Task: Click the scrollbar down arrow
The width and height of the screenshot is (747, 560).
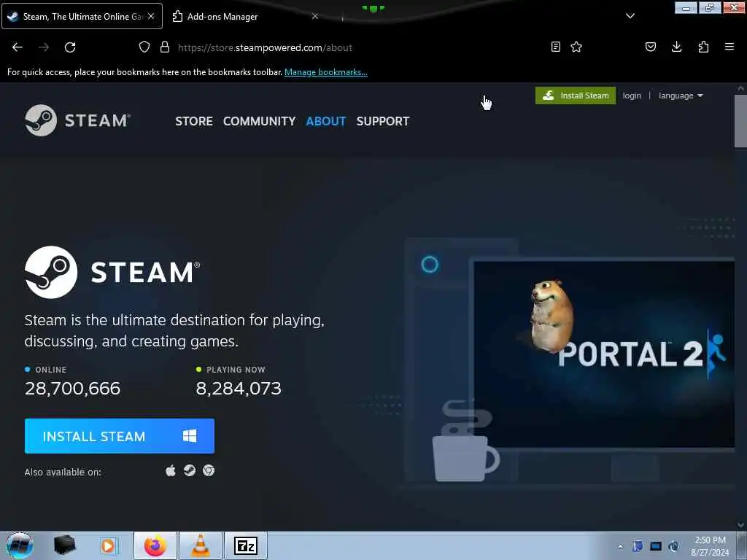Action: 741,525
